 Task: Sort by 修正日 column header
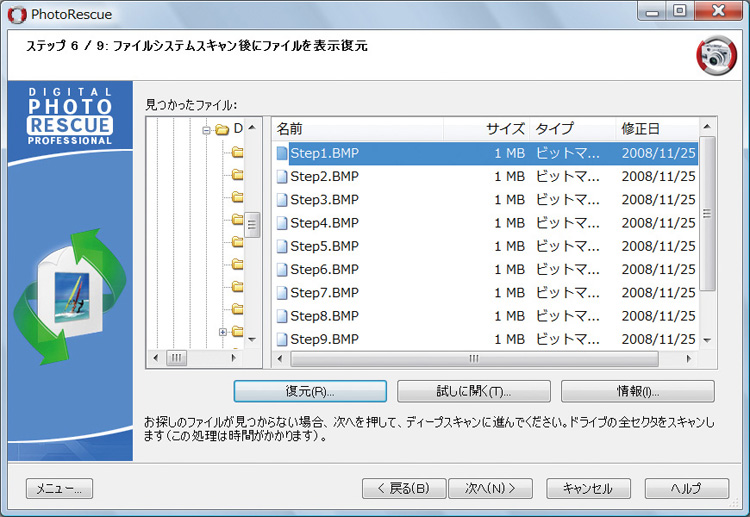coord(657,129)
